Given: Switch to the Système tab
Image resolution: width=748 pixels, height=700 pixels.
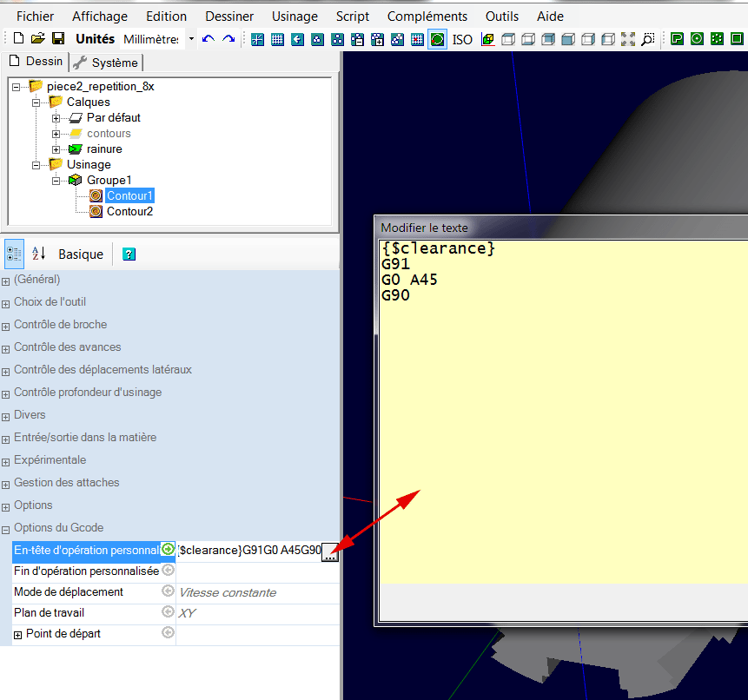Looking at the screenshot, I should pos(107,63).
